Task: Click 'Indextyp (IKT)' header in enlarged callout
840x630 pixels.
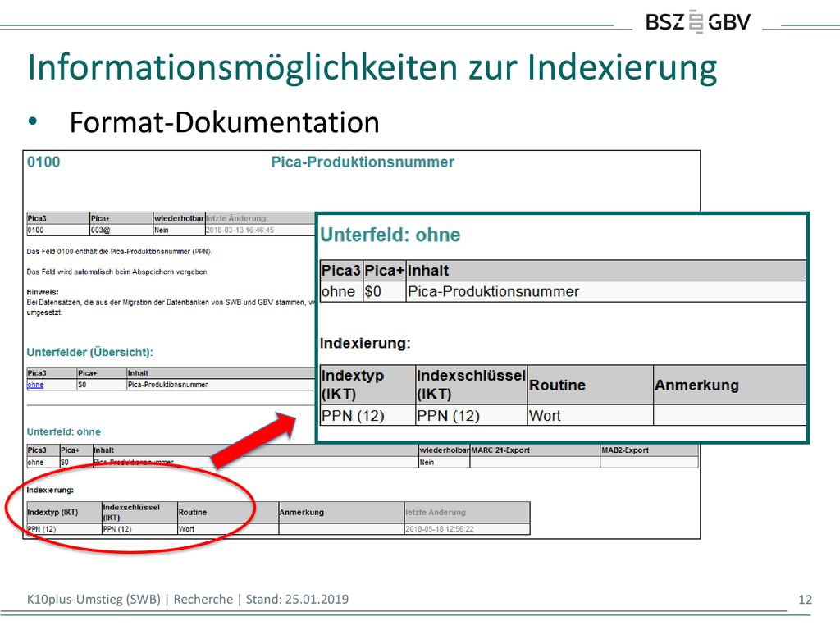Action: coord(367,385)
